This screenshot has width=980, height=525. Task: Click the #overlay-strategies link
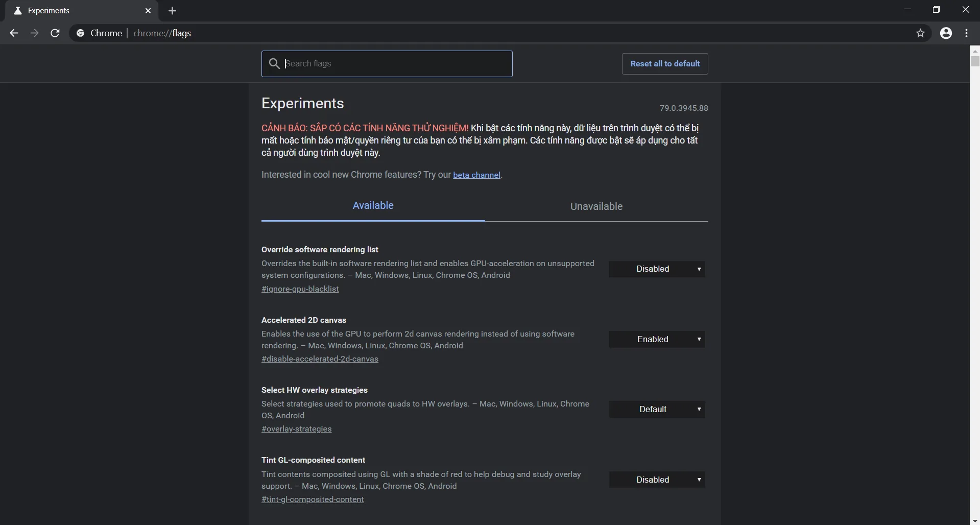pyautogui.click(x=296, y=429)
